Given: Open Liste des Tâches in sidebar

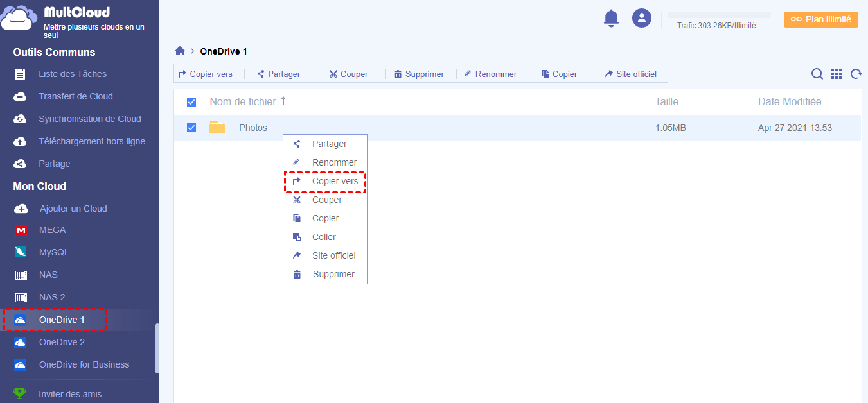Looking at the screenshot, I should (73, 74).
